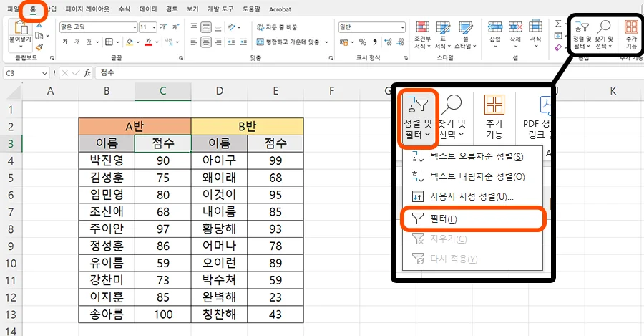Choose 필터(F) in the enlarged menu
Screen dimensions: 644x336
473,219
